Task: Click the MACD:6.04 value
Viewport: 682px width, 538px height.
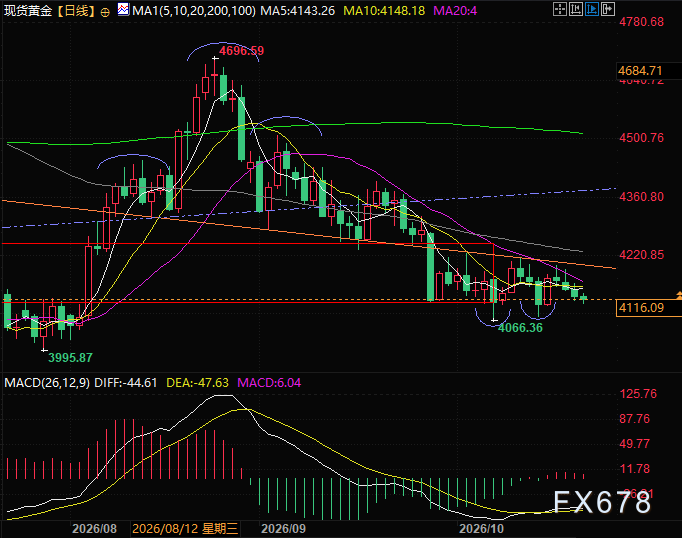Action: [x=269, y=383]
